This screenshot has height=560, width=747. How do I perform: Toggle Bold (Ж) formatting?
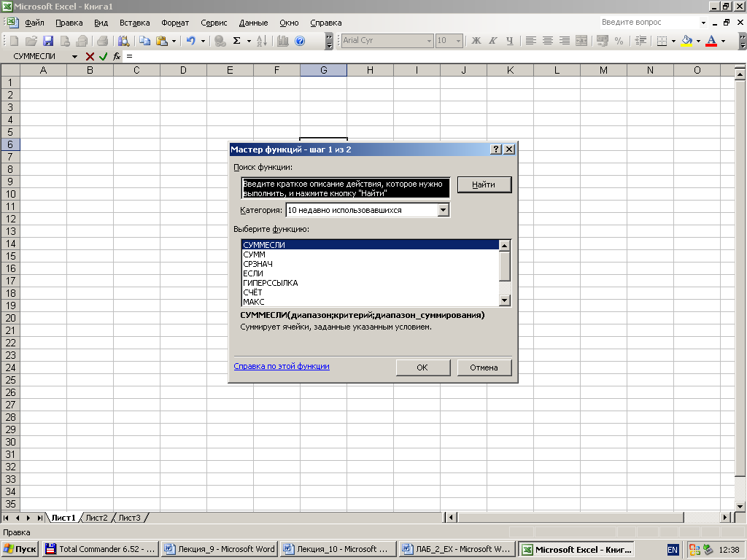[476, 41]
